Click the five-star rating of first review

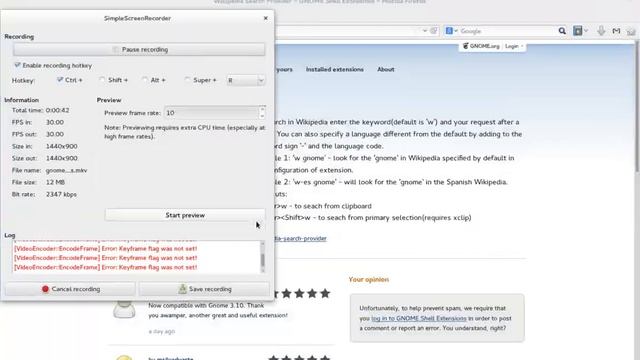pyautogui.click(x=301, y=293)
